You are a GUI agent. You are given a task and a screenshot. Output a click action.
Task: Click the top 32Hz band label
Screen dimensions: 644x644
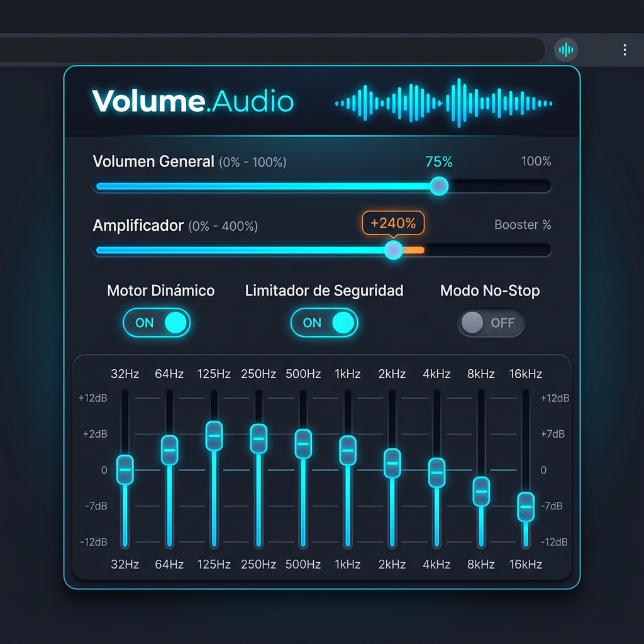pos(125,374)
